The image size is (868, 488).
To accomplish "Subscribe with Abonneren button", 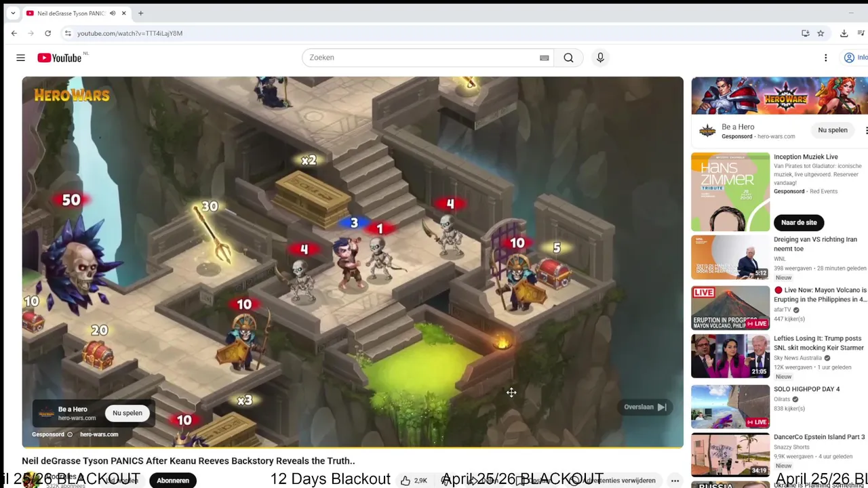I will point(173,481).
